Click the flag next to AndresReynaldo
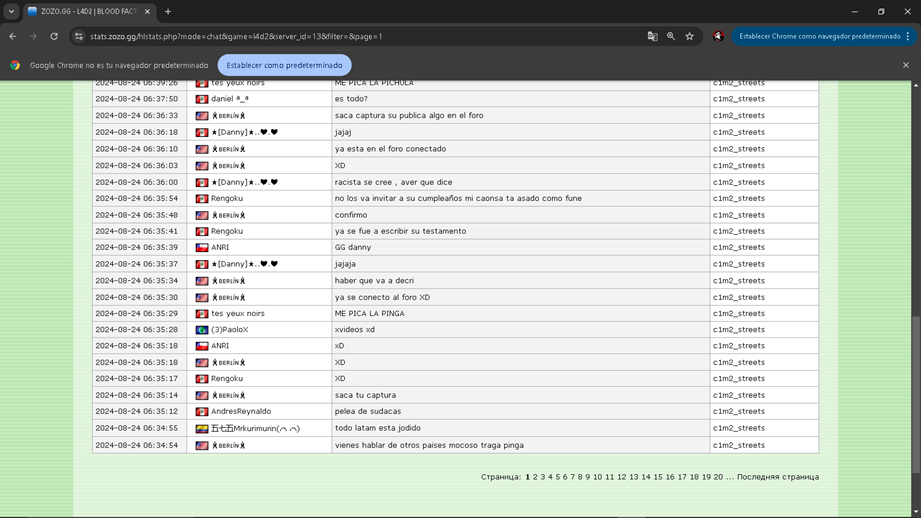 pos(202,412)
